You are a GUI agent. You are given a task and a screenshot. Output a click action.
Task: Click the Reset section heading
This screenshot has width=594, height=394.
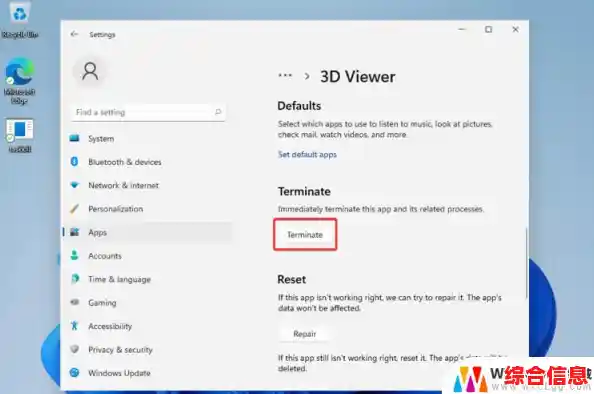pos(291,280)
